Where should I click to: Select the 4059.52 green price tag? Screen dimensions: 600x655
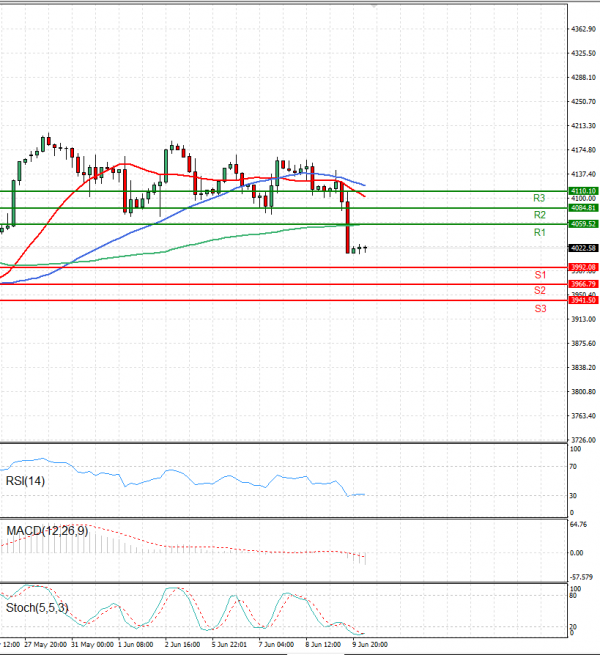[584, 224]
